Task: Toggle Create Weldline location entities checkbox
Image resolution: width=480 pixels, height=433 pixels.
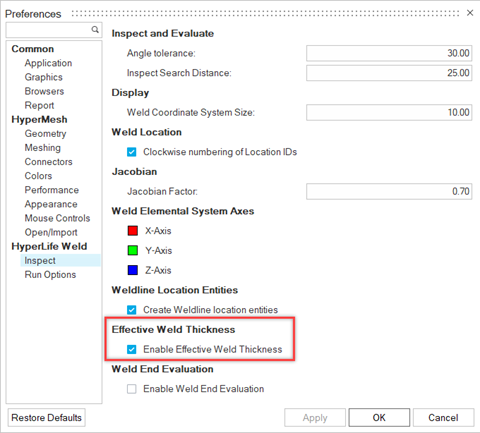Action: [132, 310]
